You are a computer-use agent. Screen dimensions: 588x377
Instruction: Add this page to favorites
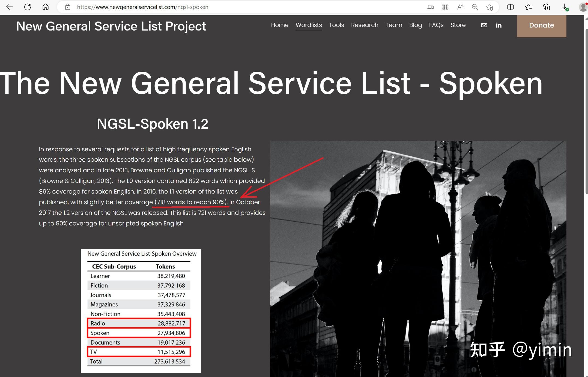pyautogui.click(x=490, y=7)
